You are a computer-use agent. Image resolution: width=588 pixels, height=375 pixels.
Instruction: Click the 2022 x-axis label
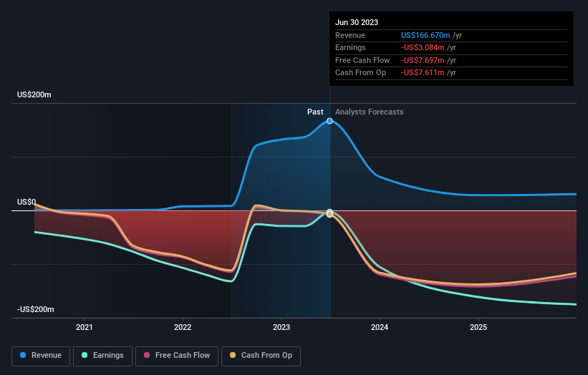tap(183, 327)
